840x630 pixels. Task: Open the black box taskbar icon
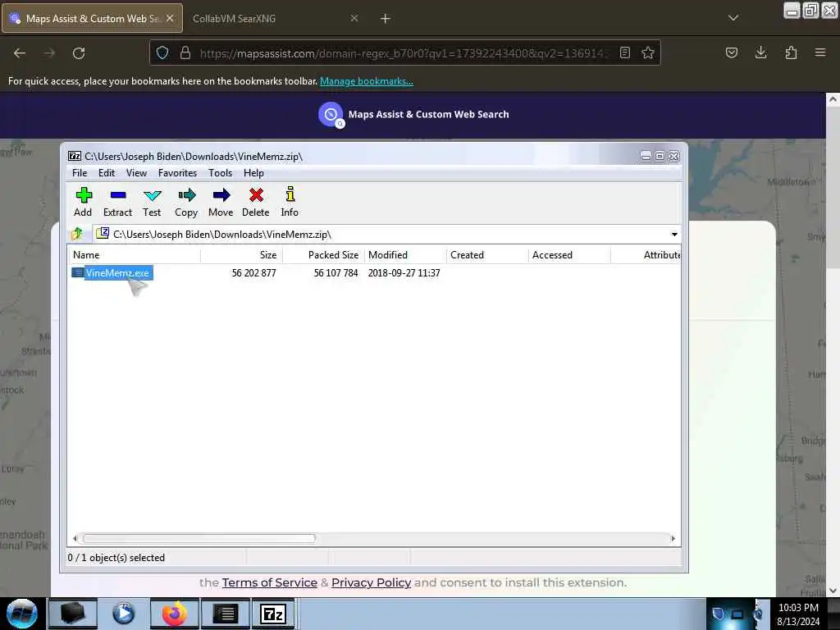pyautogui.click(x=73, y=614)
